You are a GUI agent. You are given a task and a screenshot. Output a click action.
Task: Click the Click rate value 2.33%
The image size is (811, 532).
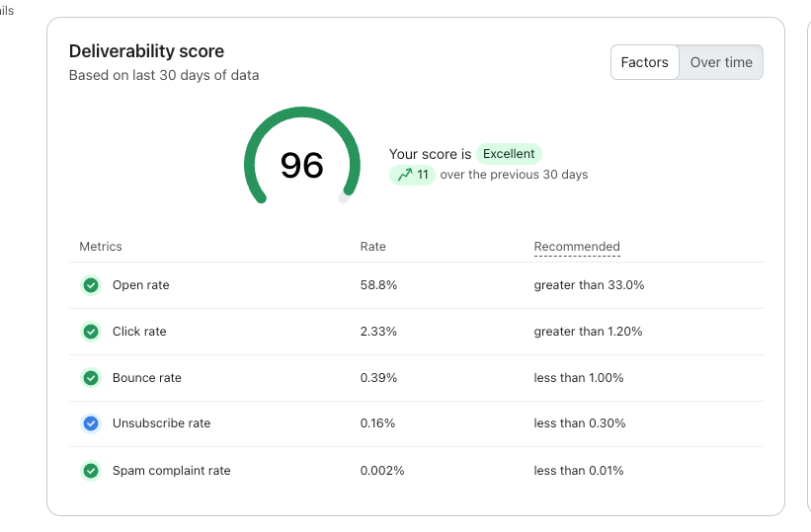click(378, 332)
